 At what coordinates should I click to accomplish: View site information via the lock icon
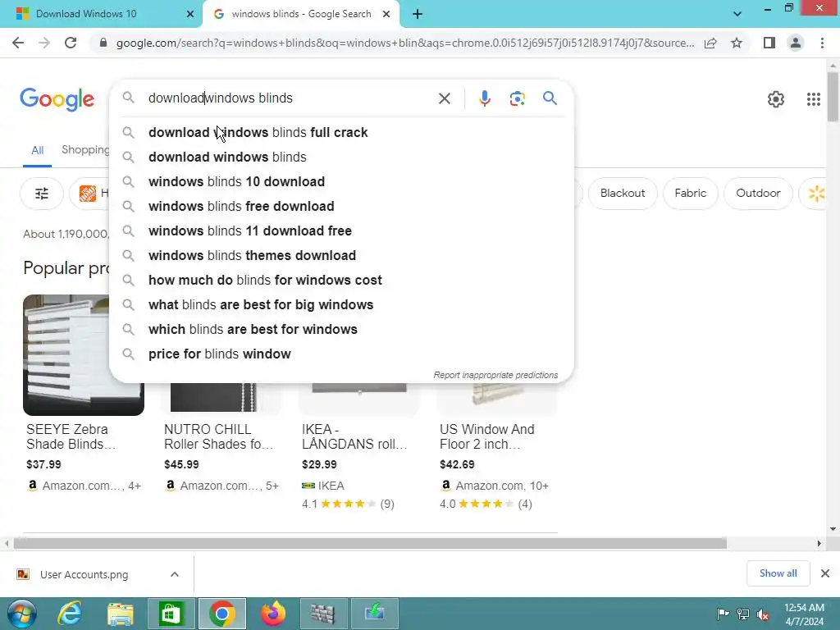click(x=103, y=43)
